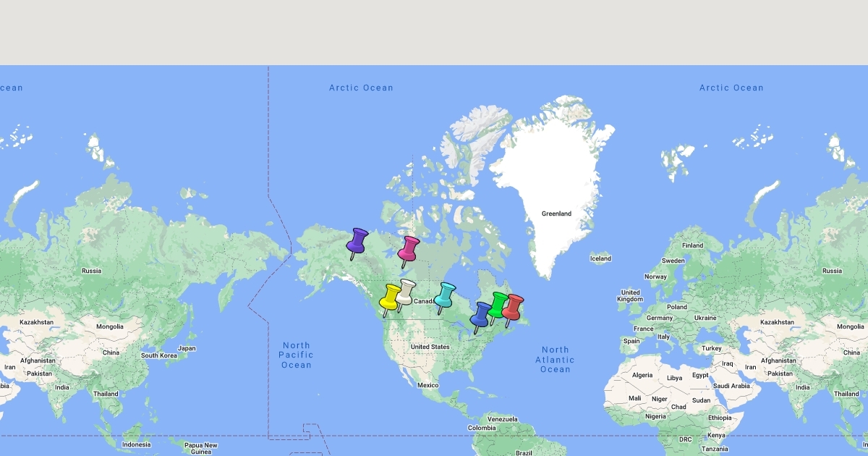Select the green pushpin marker
Image resolution: width=868 pixels, height=456 pixels.
click(x=498, y=305)
